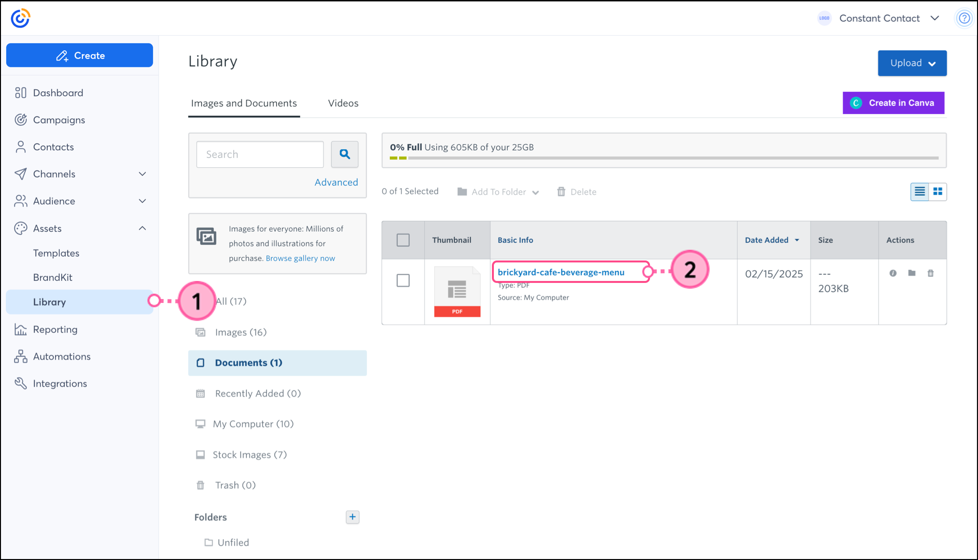Viewport: 978px width, 560px height.
Task: Open the Browse gallery now link
Action: tap(300, 259)
